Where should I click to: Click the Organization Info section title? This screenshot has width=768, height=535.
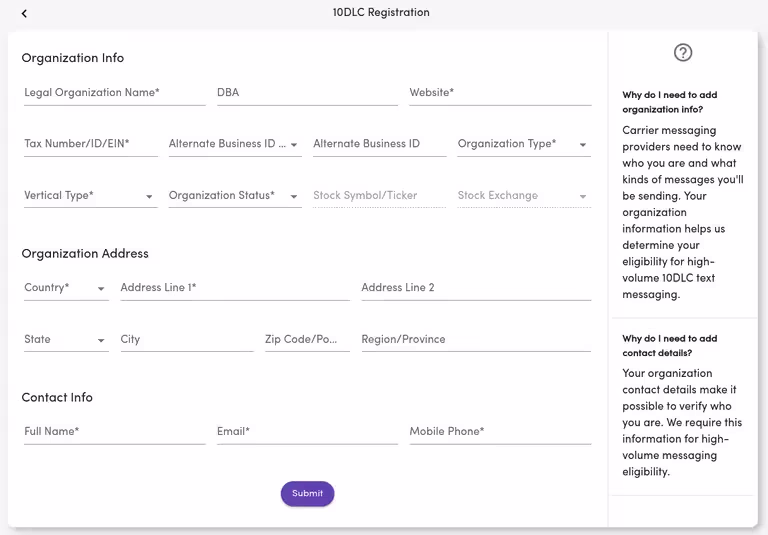tap(72, 58)
